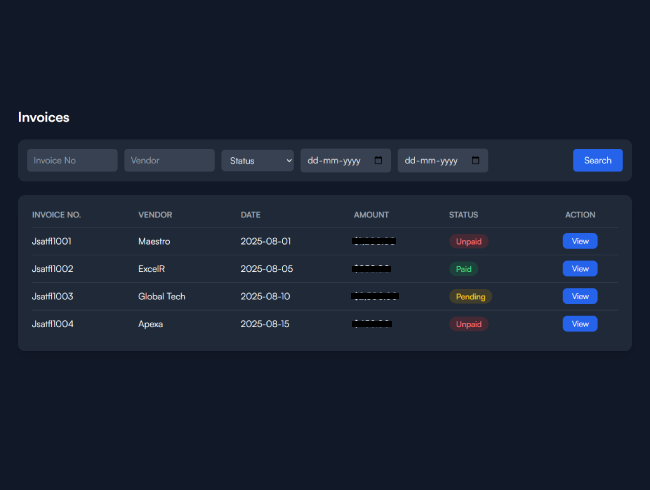Viewport: 650px width, 490px height.
Task: Click the Invoice No search field
Action: [x=72, y=160]
